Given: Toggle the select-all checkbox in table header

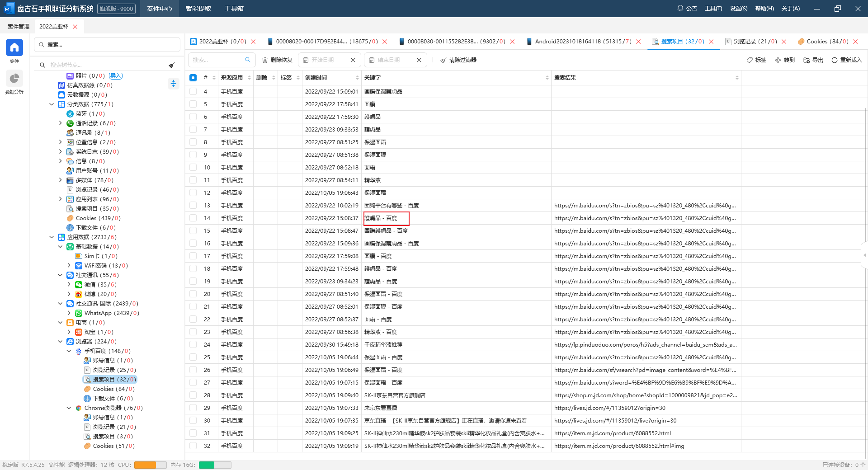Looking at the screenshot, I should click(193, 78).
